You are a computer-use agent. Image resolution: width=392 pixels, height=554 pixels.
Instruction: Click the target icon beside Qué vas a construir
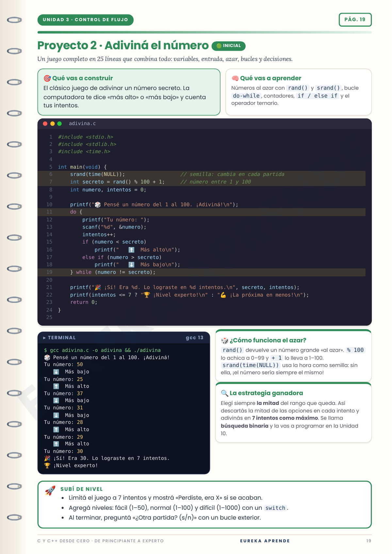[x=47, y=78]
